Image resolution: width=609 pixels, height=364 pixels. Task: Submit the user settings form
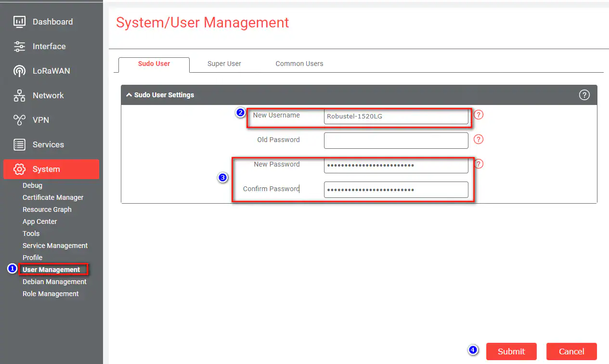(x=511, y=351)
